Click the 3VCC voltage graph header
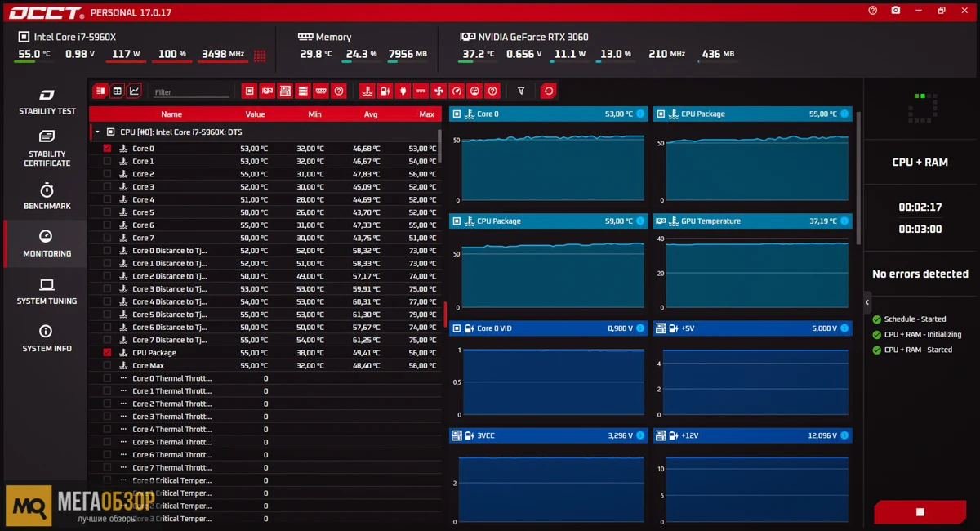This screenshot has width=980, height=531. click(x=548, y=435)
